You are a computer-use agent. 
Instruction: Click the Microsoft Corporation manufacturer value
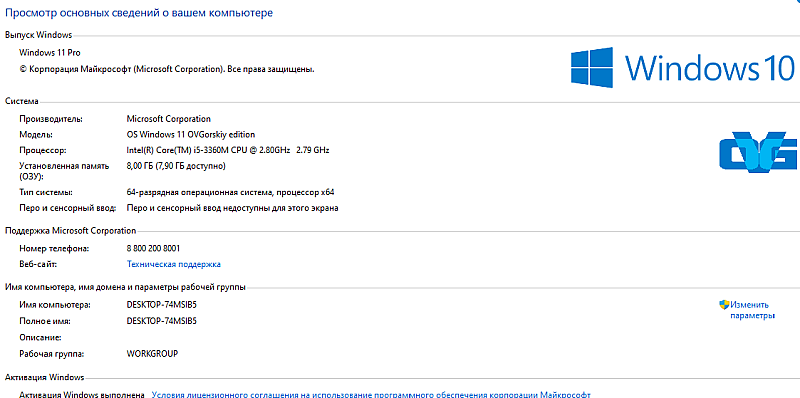pos(168,119)
